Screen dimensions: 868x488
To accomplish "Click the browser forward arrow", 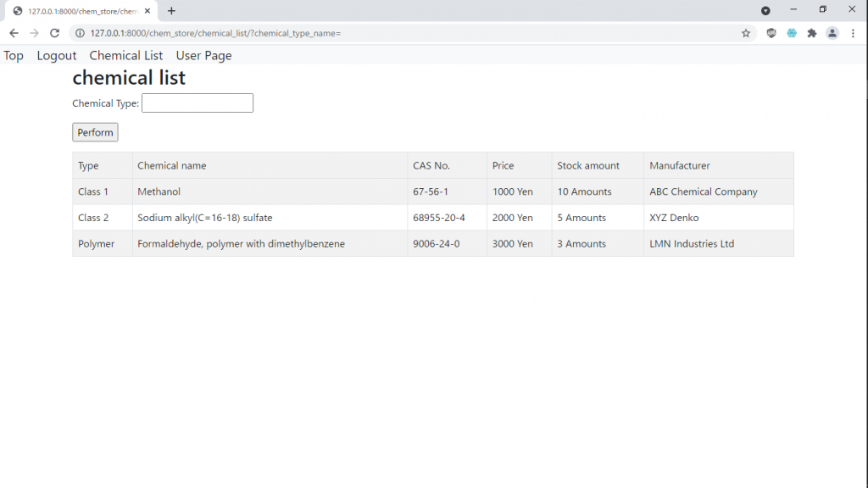I will click(x=34, y=33).
